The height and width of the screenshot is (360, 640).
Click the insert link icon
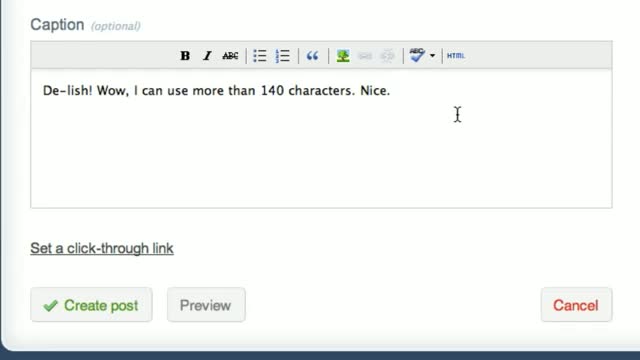coord(365,56)
